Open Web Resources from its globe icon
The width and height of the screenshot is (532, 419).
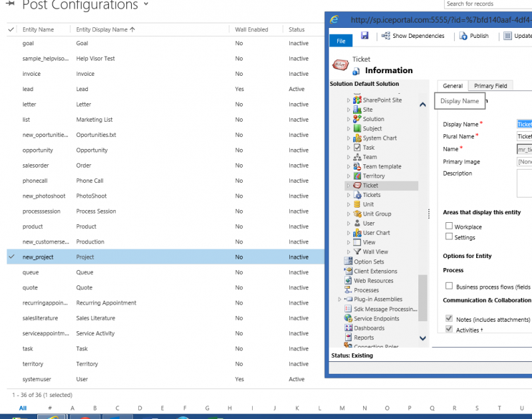pos(348,281)
